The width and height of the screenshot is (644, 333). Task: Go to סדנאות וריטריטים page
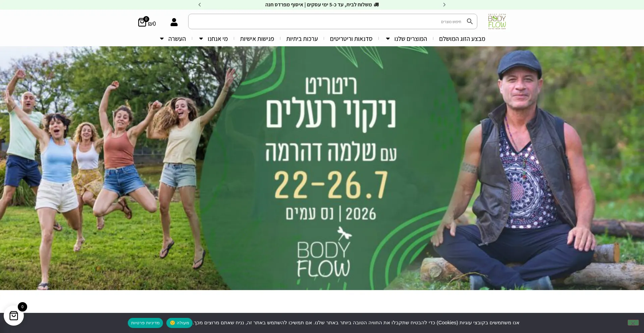351,39
